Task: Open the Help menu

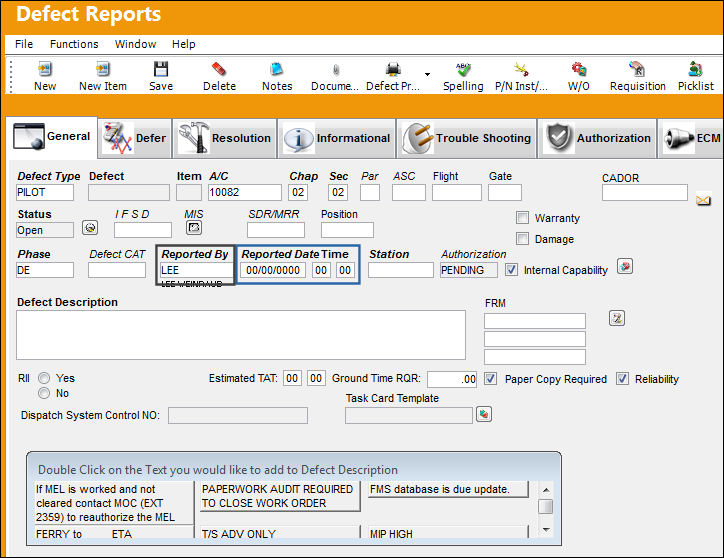Action: point(184,44)
